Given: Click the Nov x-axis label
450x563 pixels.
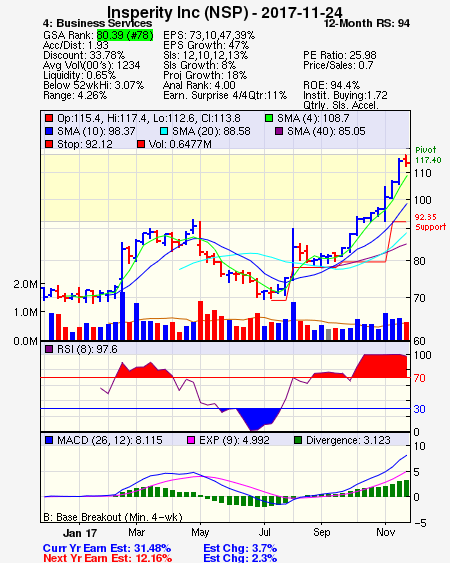Looking at the screenshot, I should (386, 532).
